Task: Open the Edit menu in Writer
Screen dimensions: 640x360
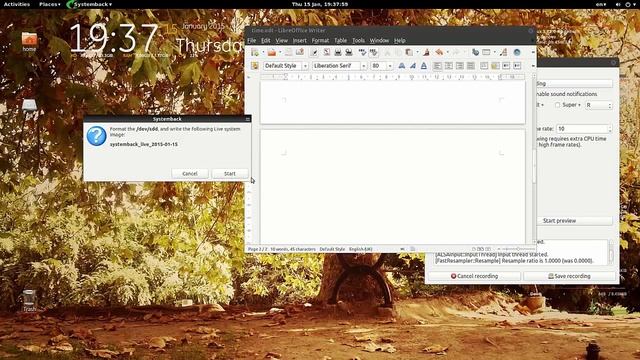Action: 266,40
